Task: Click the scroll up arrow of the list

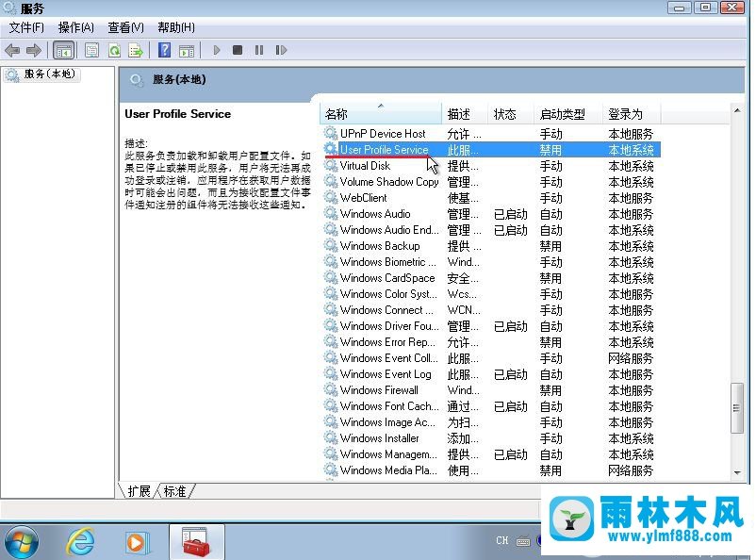Action: pyautogui.click(x=737, y=110)
